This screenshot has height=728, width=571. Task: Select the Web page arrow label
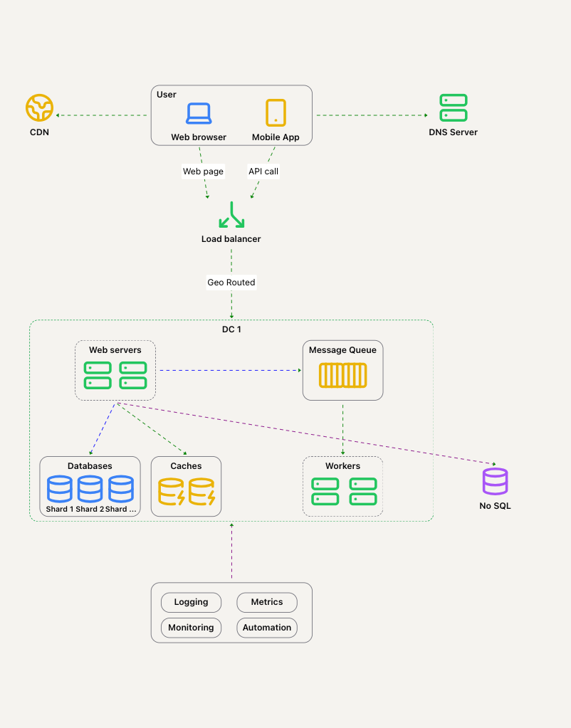203,172
